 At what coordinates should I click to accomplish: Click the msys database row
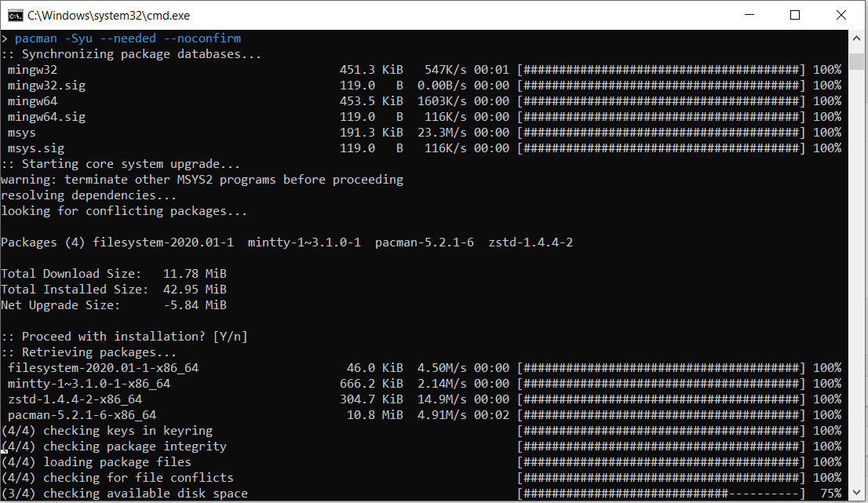21,132
